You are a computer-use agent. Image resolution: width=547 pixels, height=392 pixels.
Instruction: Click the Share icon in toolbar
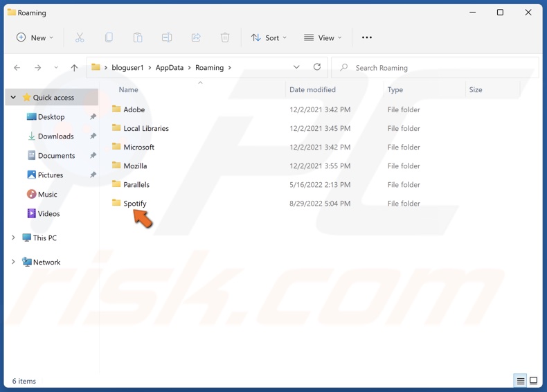196,37
